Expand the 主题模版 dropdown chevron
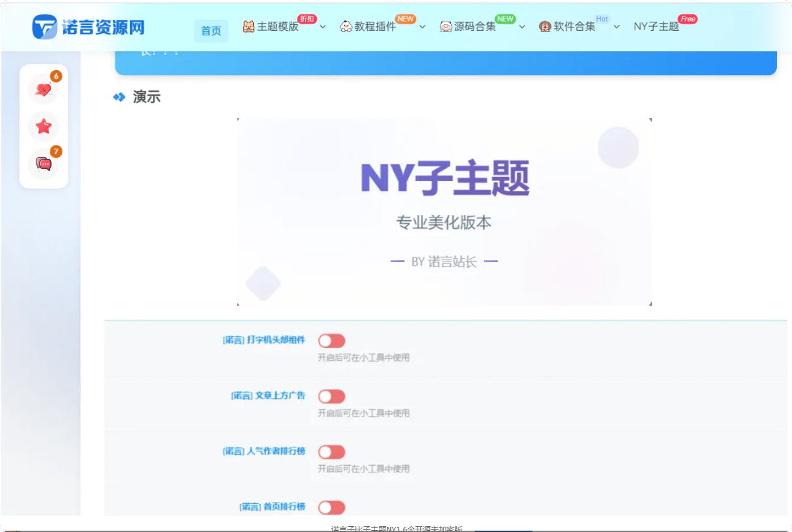792x532 pixels. (323, 28)
